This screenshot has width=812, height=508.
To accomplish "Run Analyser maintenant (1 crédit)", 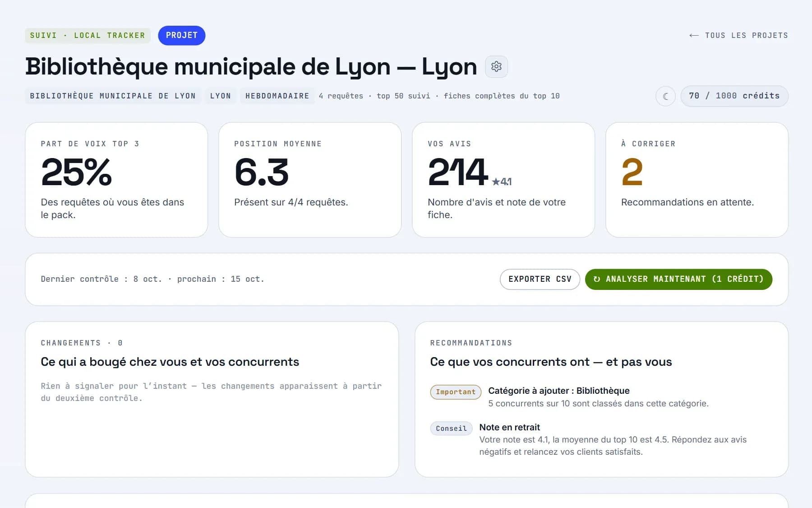I will pos(678,279).
